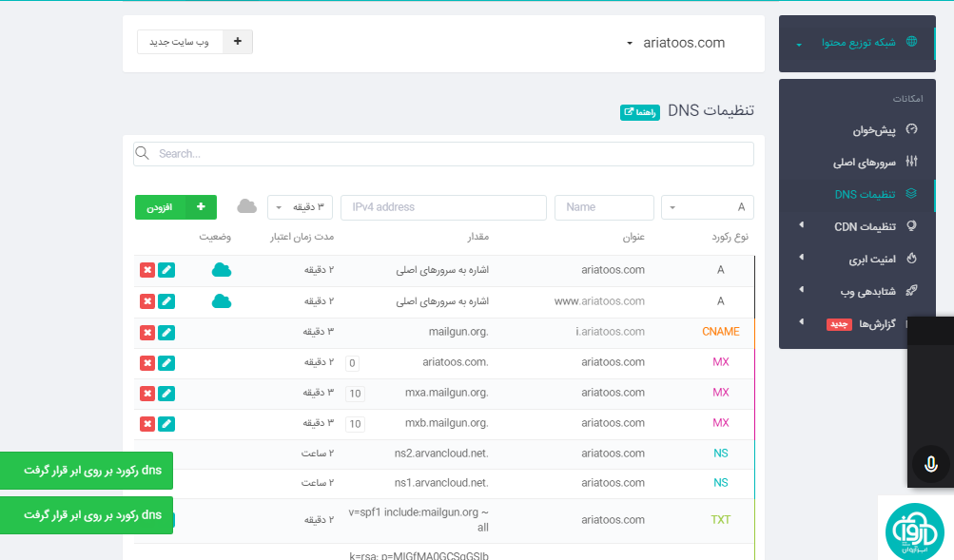The width and height of the screenshot is (954, 560).
Task: Expand the تنظیمات CDN submenu arrow
Action: [x=801, y=225]
